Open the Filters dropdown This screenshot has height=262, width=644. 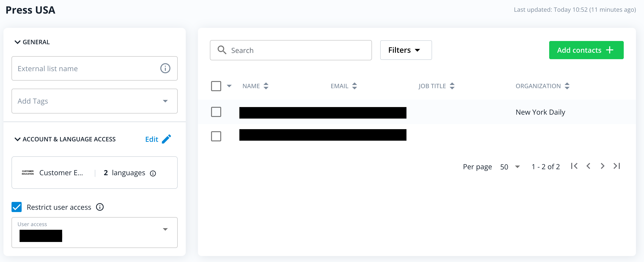click(x=406, y=50)
